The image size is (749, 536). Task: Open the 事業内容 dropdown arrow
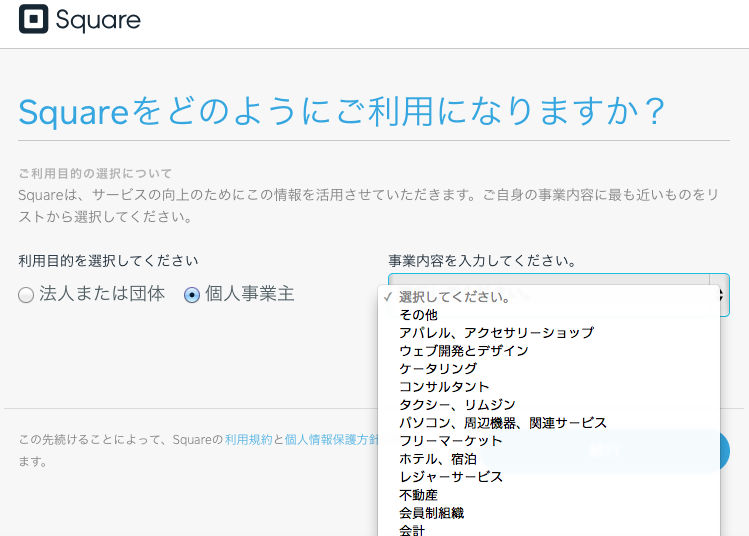(720, 295)
